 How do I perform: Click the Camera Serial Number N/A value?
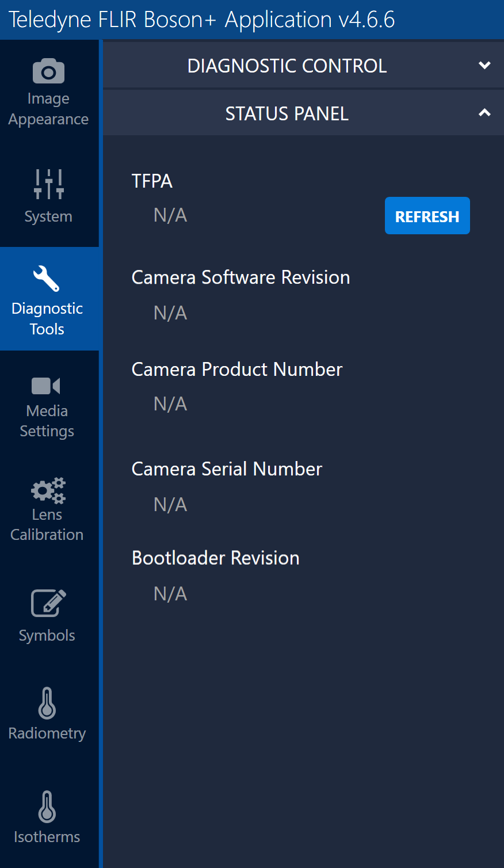(x=170, y=504)
